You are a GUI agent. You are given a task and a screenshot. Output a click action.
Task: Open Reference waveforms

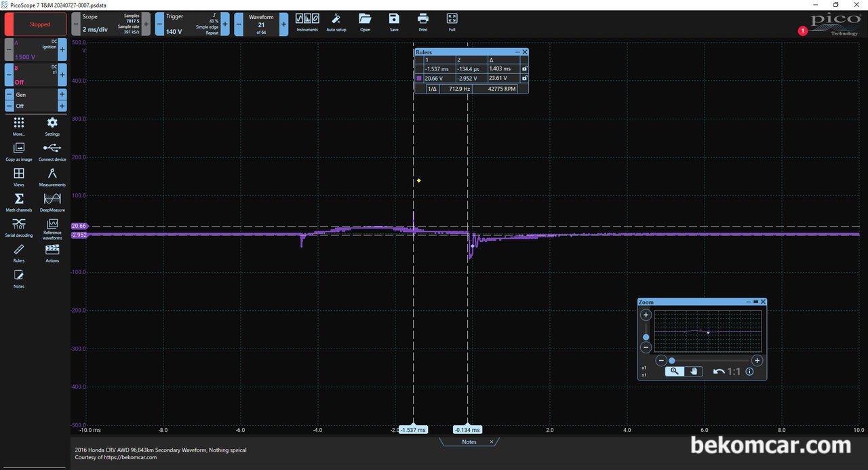pos(52,229)
